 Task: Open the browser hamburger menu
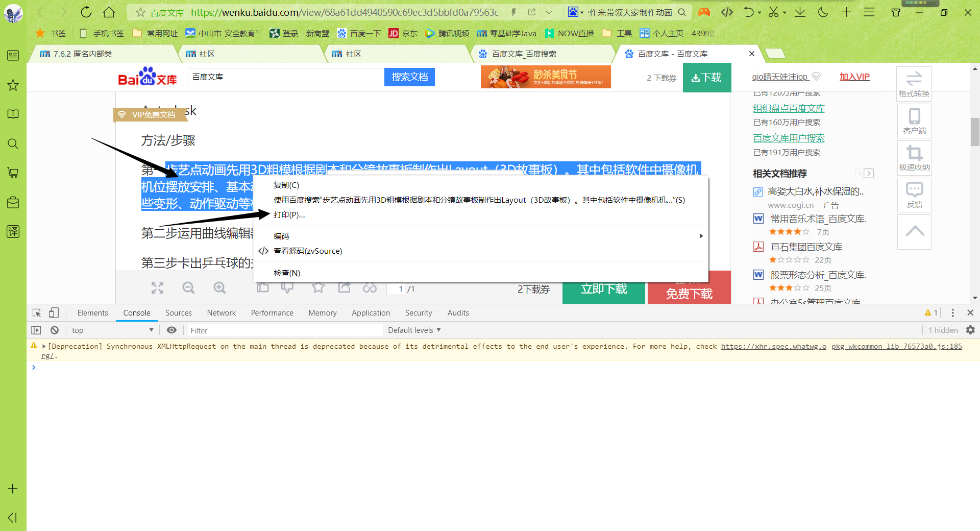[869, 12]
